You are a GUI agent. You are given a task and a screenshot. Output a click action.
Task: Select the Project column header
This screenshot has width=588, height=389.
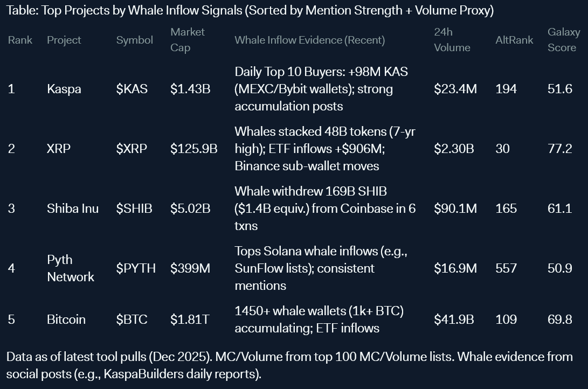coord(64,40)
